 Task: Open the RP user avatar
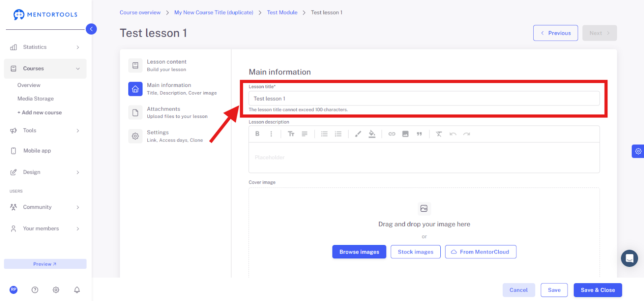coord(14,290)
